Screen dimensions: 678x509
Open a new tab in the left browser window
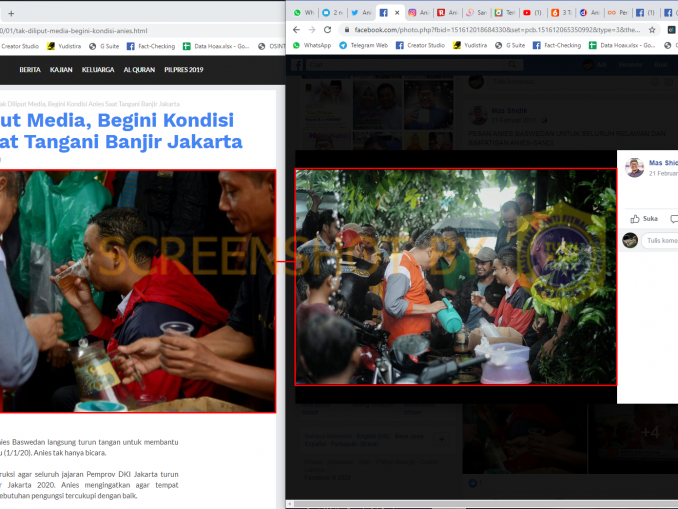(11, 13)
